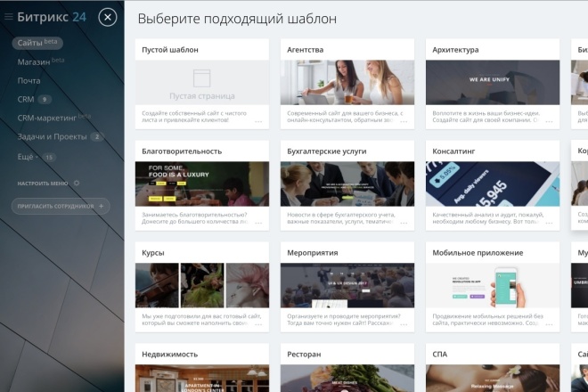Click the Курсы card title

coord(153,253)
